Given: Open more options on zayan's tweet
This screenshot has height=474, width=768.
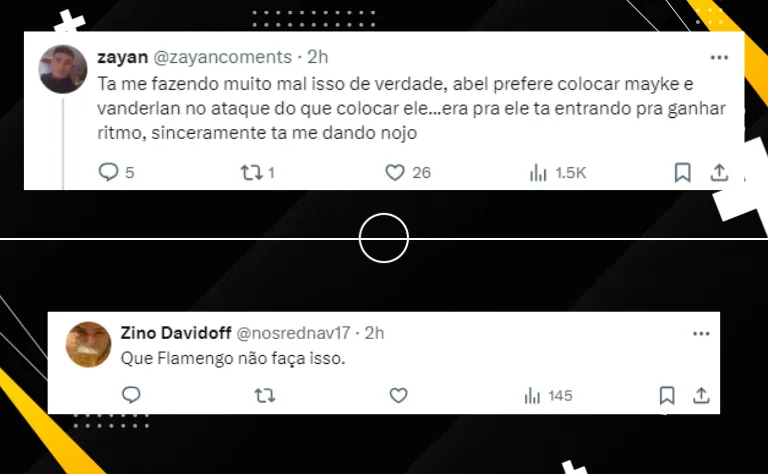Looking at the screenshot, I should [719, 57].
